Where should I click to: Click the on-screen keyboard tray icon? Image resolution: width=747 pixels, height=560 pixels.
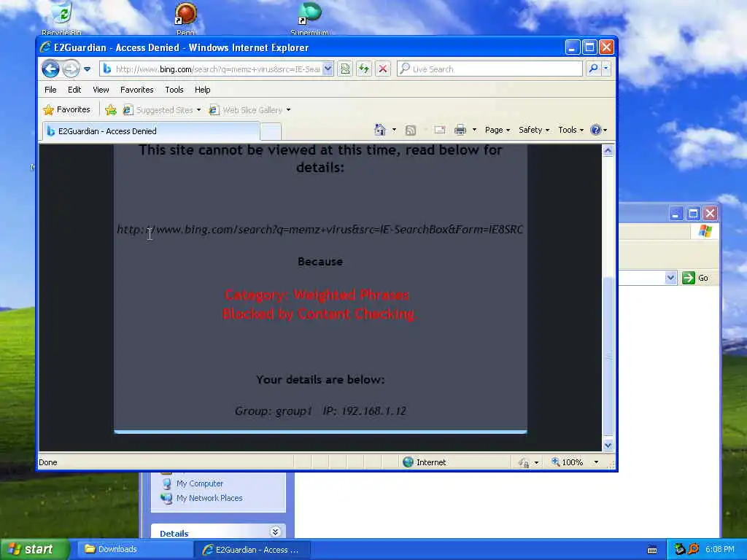(652, 550)
